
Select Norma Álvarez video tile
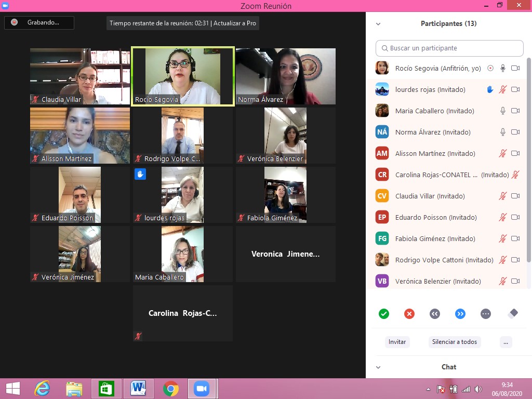pyautogui.click(x=286, y=76)
